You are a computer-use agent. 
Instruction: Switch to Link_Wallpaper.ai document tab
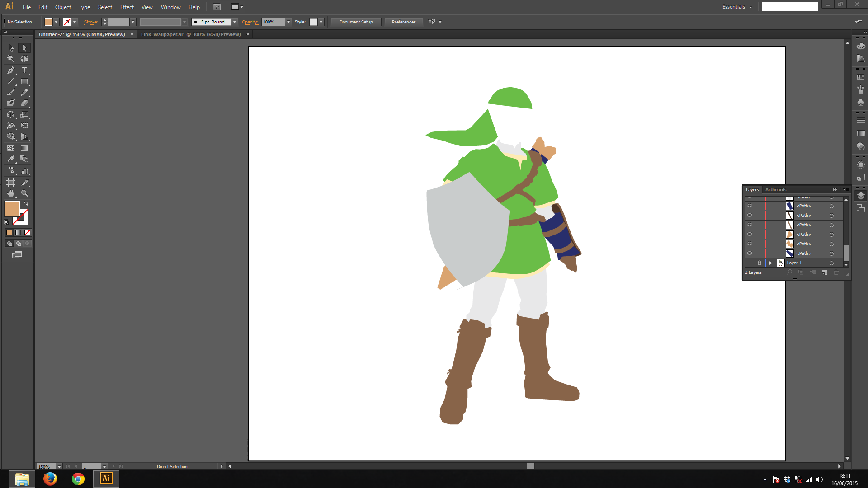point(191,34)
